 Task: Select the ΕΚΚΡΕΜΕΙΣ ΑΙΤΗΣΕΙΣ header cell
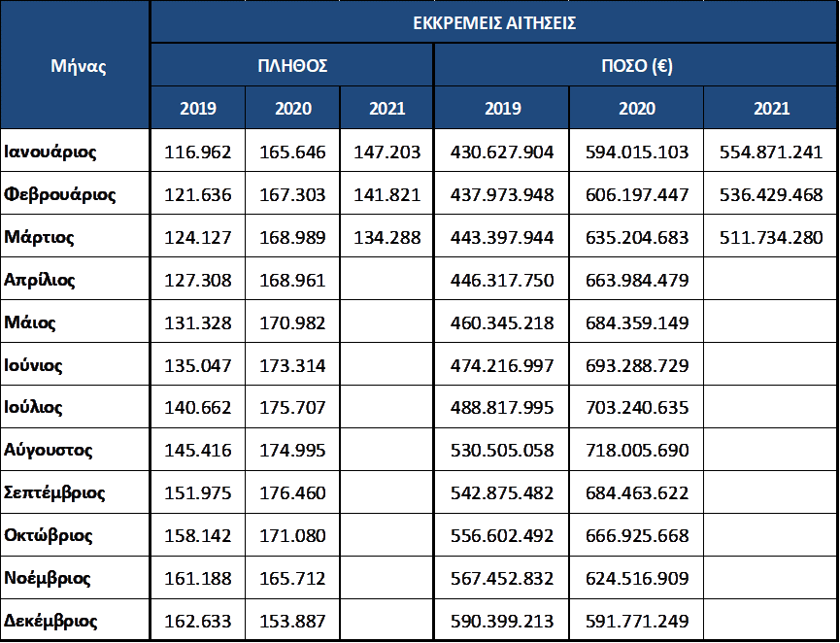pos(494,22)
